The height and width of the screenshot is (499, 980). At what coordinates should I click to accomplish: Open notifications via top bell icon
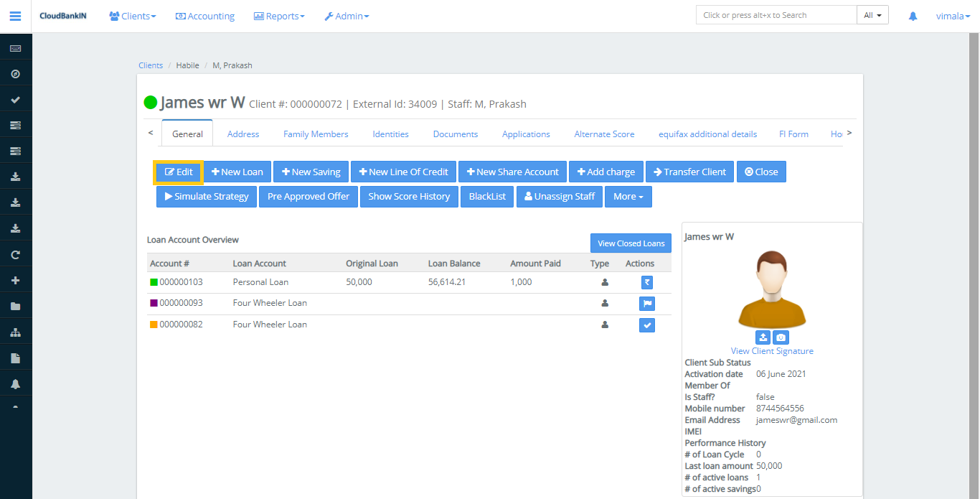[x=913, y=16]
